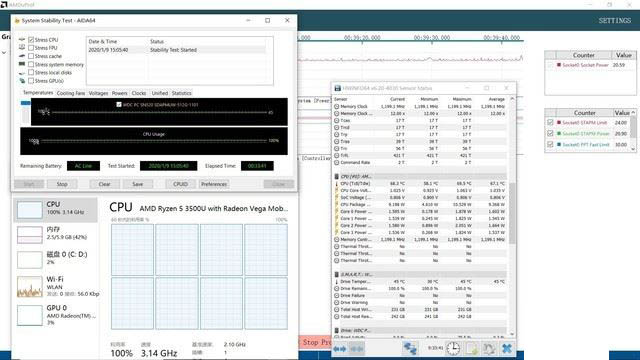Click the network computers icon in HWiNFO toolbar

point(410,349)
